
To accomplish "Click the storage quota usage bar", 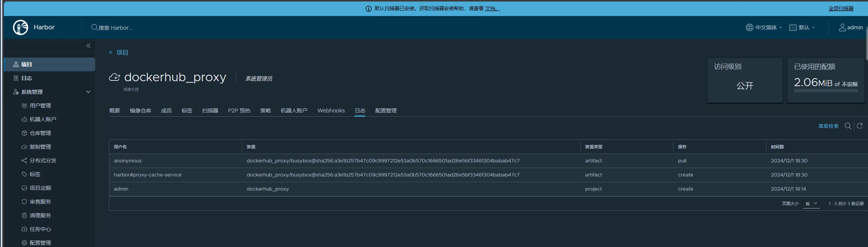I will click(x=826, y=91).
